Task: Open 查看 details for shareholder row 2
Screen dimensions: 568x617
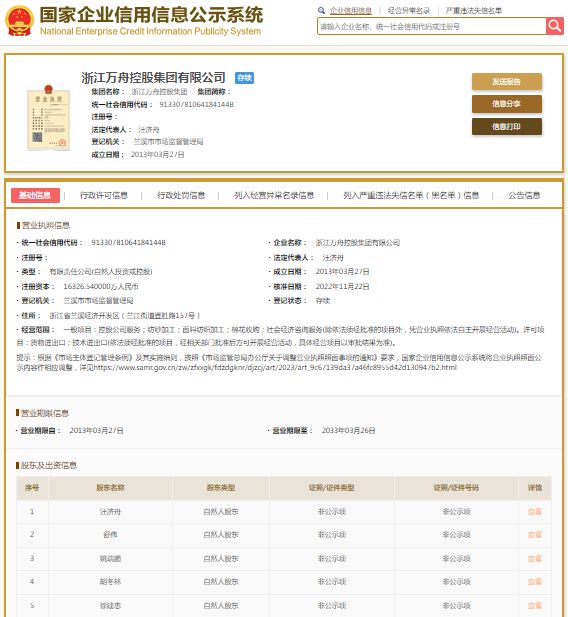Action: pos(535,534)
